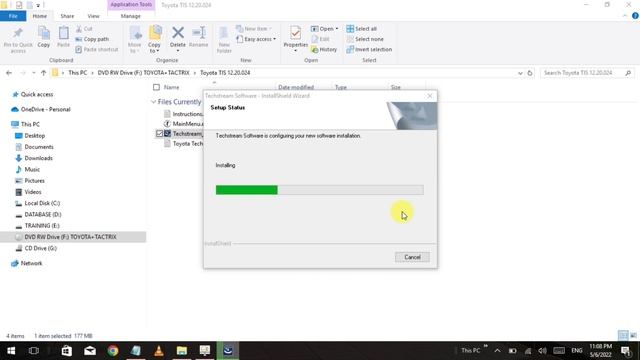Open Google Chrome from taskbar
640x360 pixels.
point(113,351)
